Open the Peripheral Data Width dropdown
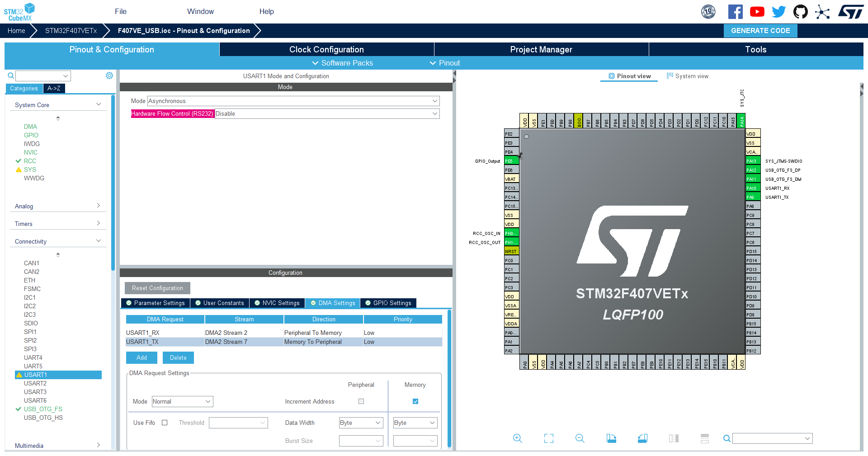The height and width of the screenshot is (456, 868). [361, 423]
